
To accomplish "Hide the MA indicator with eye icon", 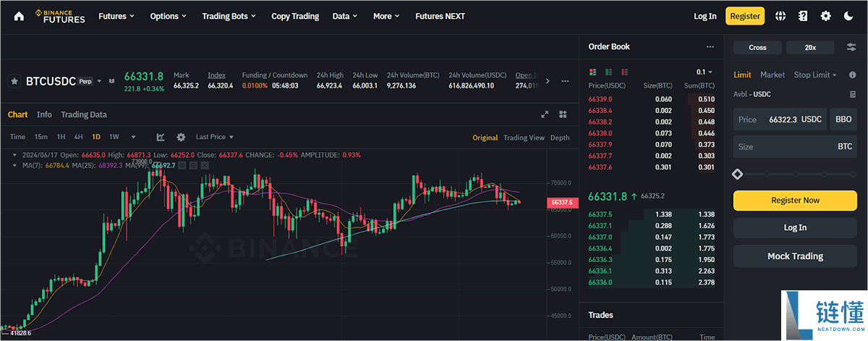I will tap(182, 165).
